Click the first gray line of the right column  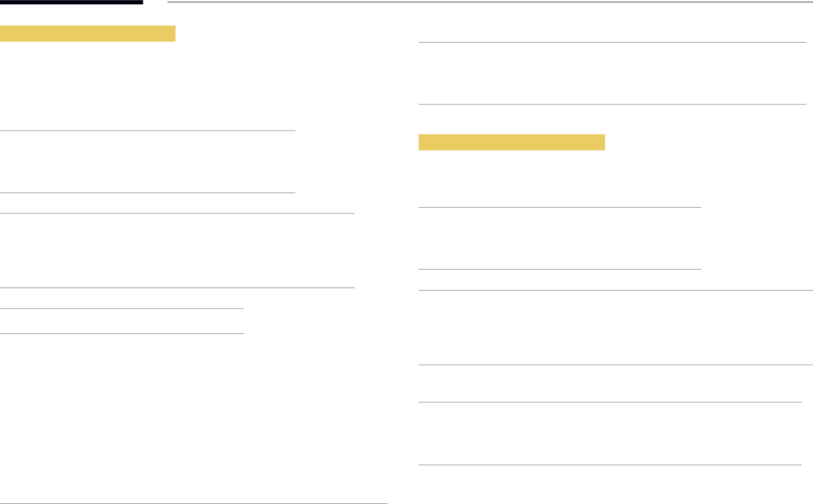tap(612, 43)
